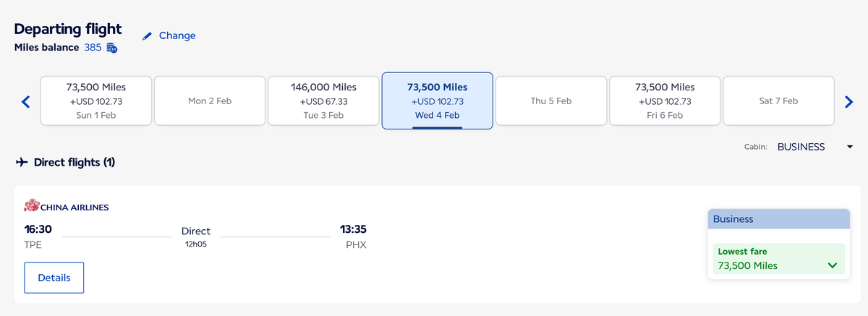Pick the Thu 5 Feb date tab

click(551, 101)
